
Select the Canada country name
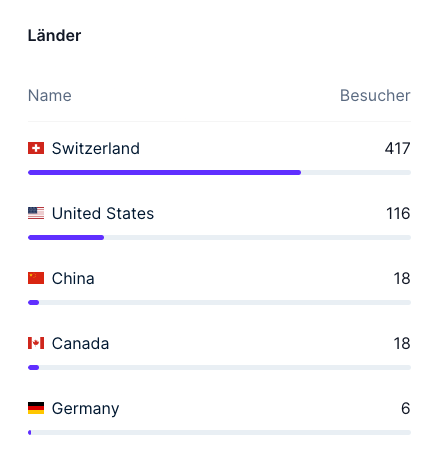80,343
